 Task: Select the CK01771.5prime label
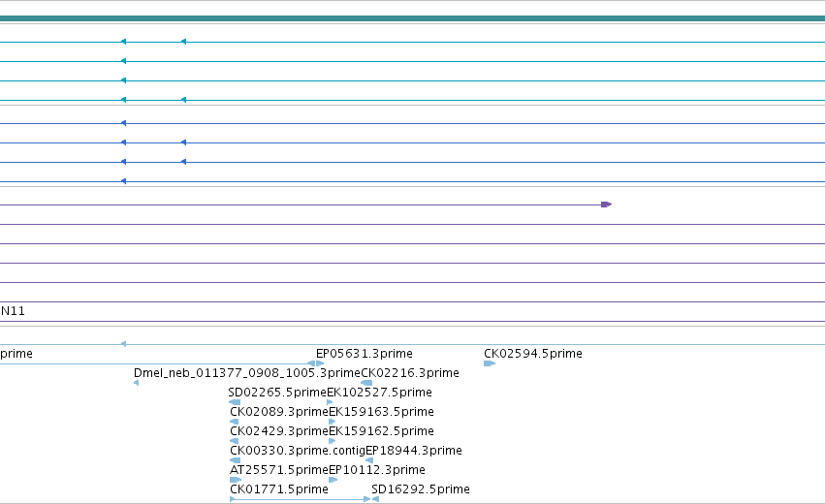click(279, 489)
